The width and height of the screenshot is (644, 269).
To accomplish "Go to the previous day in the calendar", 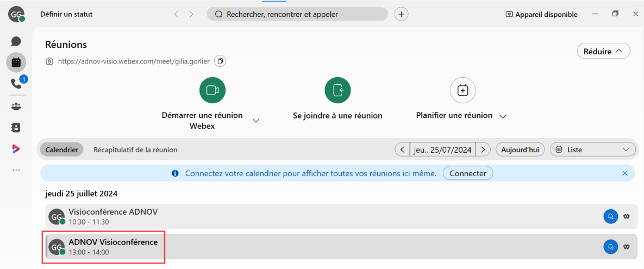I will tap(402, 149).
